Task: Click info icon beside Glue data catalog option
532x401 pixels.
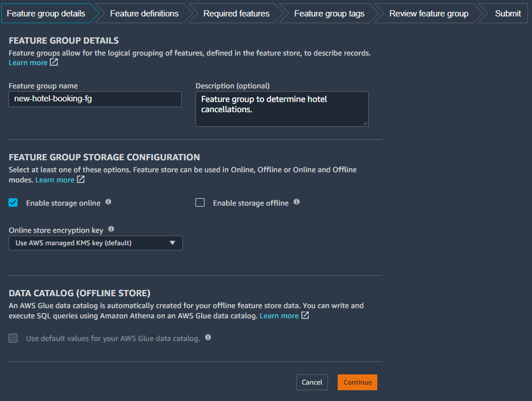Action: 208,337
